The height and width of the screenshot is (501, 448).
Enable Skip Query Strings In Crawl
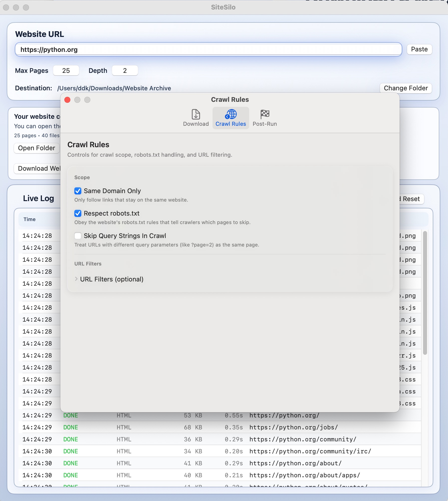[78, 236]
